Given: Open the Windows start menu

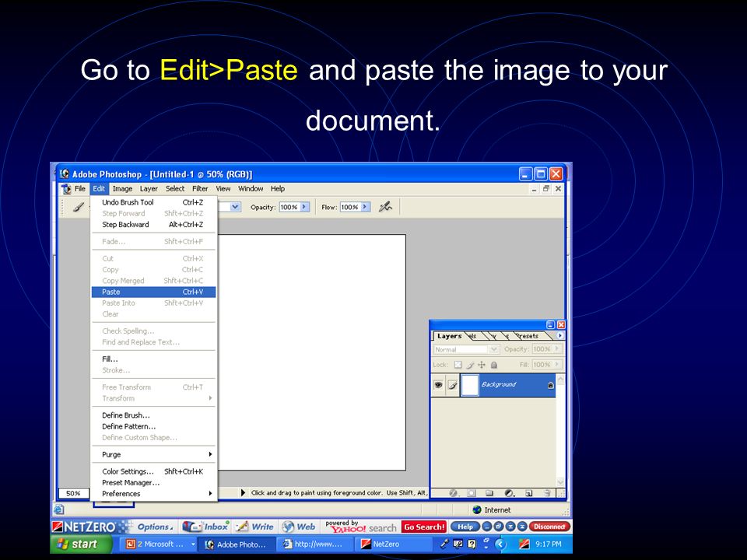Looking at the screenshot, I should (x=81, y=544).
